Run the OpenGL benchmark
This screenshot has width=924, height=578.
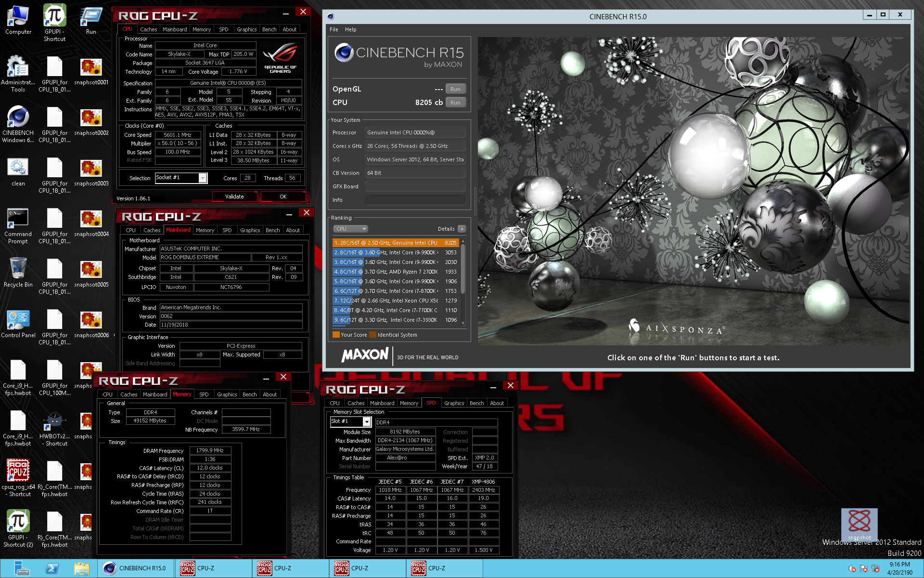[456, 89]
